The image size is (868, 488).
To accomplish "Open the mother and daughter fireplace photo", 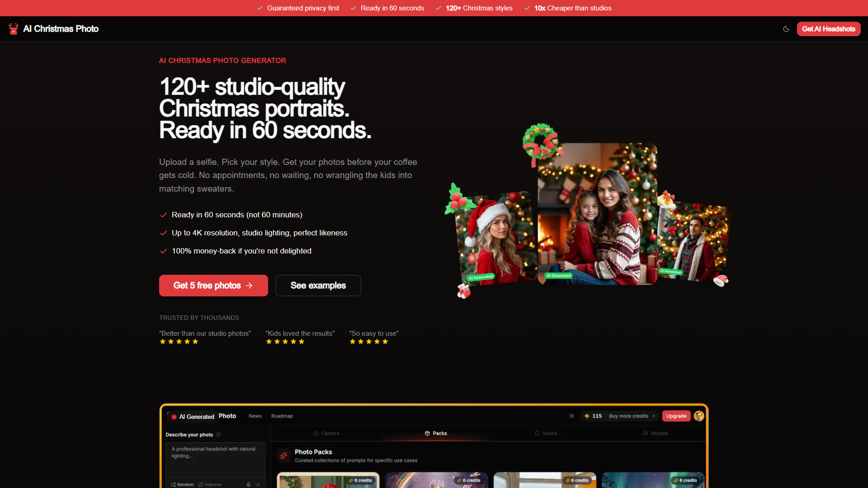I will click(x=597, y=214).
